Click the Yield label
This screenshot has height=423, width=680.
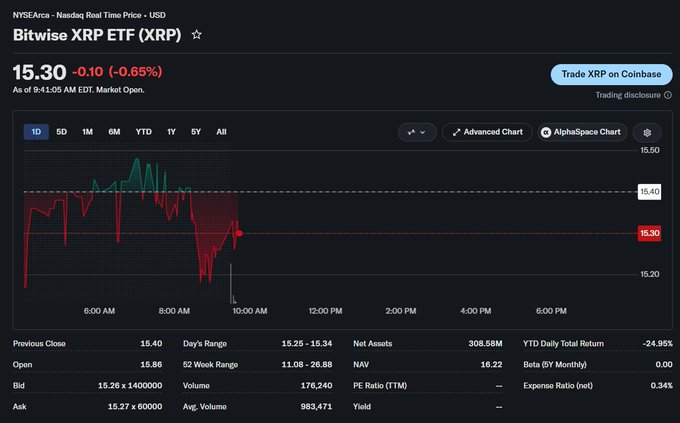(362, 407)
